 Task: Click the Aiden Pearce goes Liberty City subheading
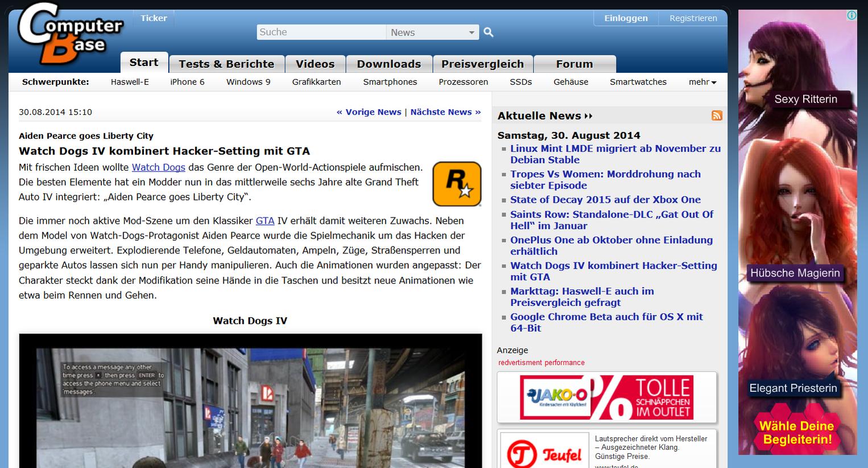point(86,136)
